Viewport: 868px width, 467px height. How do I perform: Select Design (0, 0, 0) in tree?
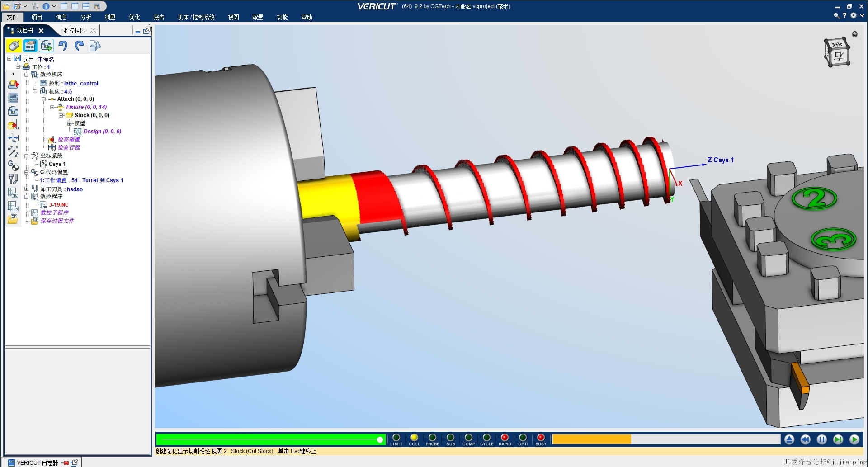pos(102,132)
